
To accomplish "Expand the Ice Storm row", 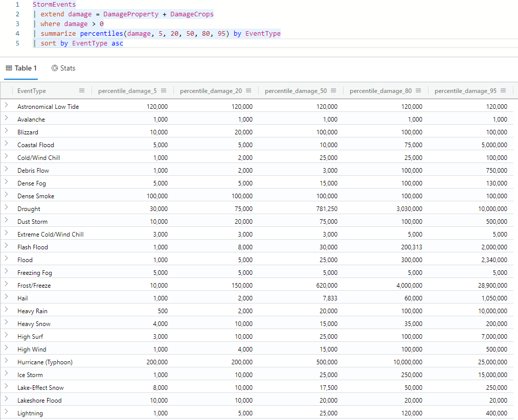I will (x=6, y=374).
